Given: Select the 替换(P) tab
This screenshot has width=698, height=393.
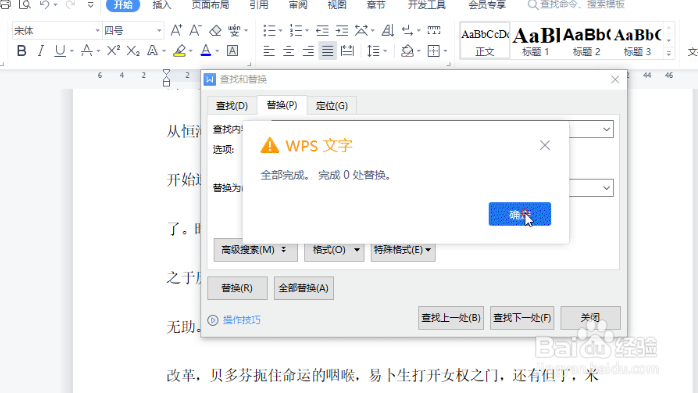Looking at the screenshot, I should (282, 105).
